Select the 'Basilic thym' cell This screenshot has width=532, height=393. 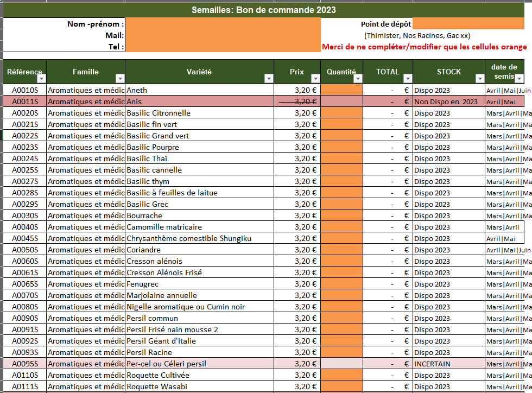click(200, 181)
